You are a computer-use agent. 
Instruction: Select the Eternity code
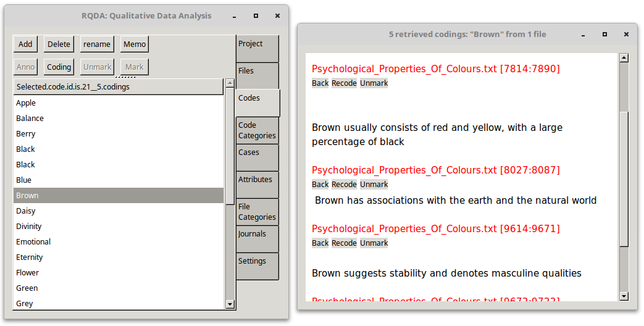click(x=119, y=257)
